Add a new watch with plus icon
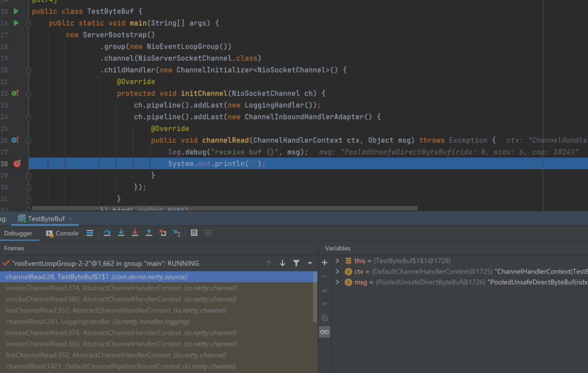 325,262
